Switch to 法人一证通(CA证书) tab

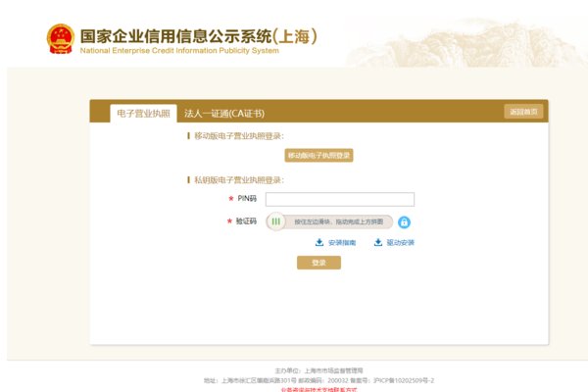tap(224, 114)
